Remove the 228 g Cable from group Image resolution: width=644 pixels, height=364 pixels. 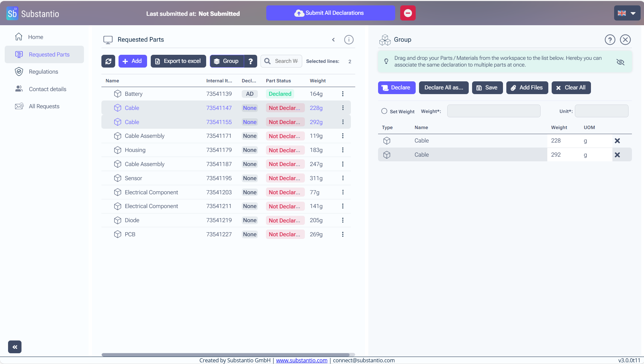point(617,141)
